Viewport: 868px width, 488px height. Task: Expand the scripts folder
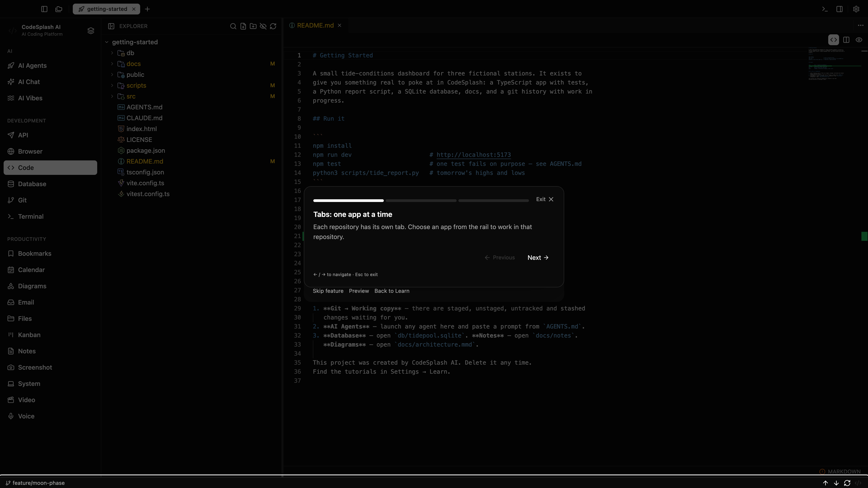[x=112, y=85]
